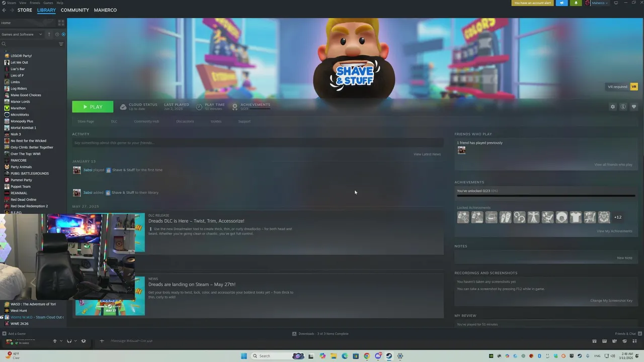Open the game settings gear icon

tap(612, 107)
